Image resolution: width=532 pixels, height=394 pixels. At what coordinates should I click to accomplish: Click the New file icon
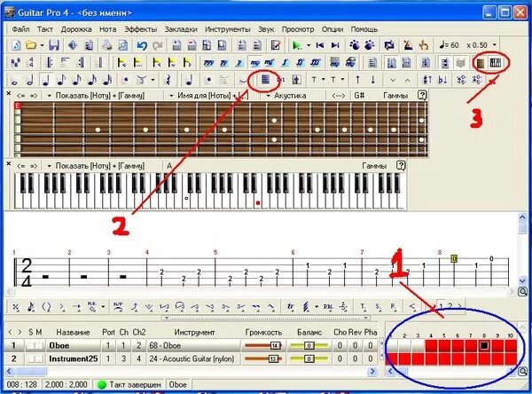click(x=16, y=45)
